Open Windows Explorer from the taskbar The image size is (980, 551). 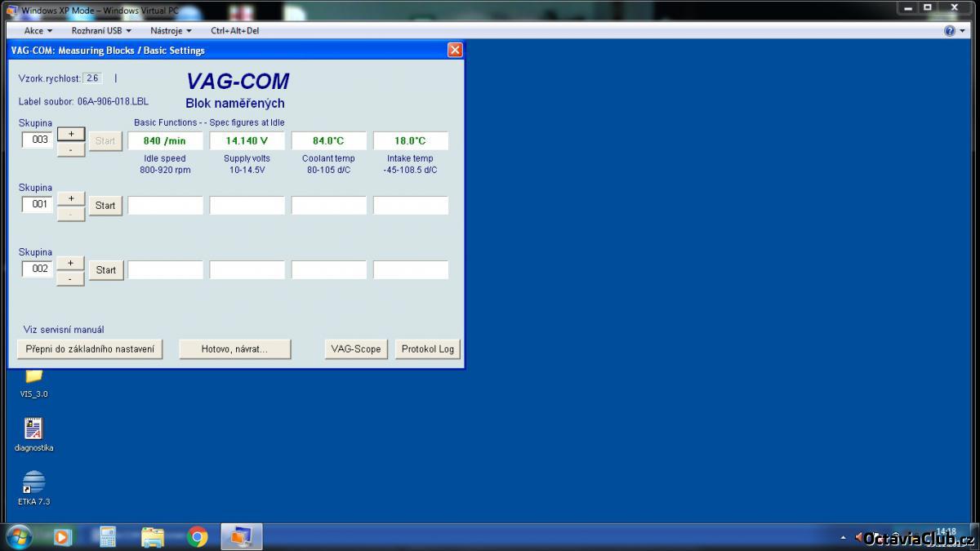point(152,536)
